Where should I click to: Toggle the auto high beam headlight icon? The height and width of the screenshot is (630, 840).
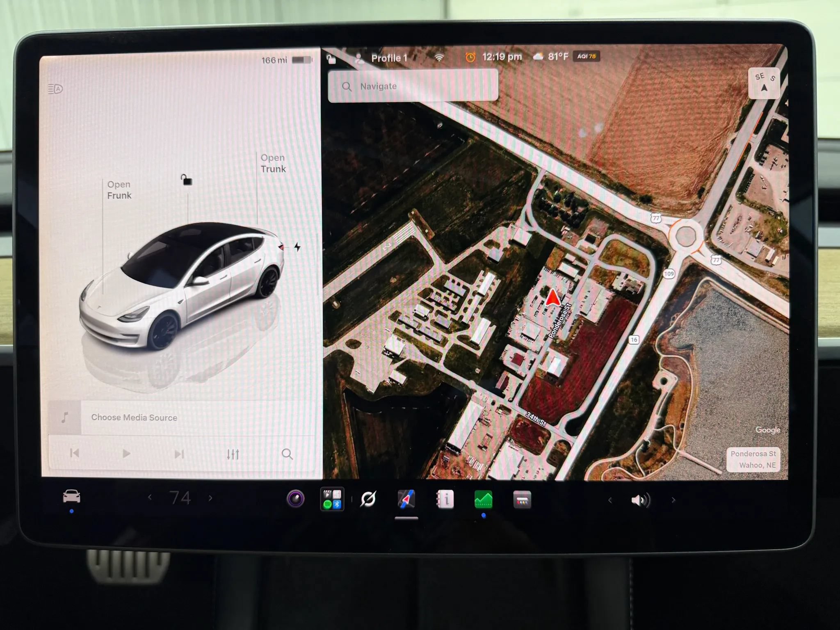click(x=55, y=89)
